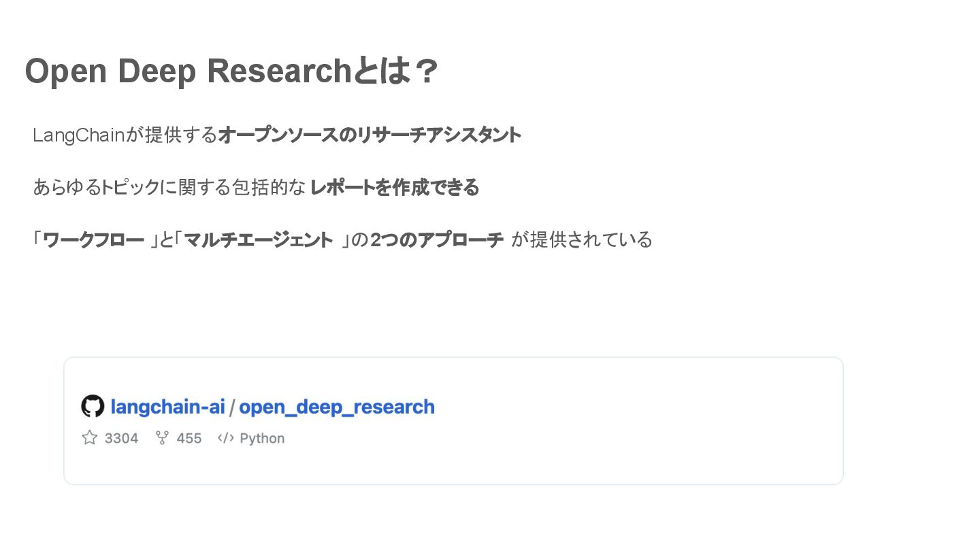Click the star icon beside 3304
The image size is (980, 551).
coord(89,437)
